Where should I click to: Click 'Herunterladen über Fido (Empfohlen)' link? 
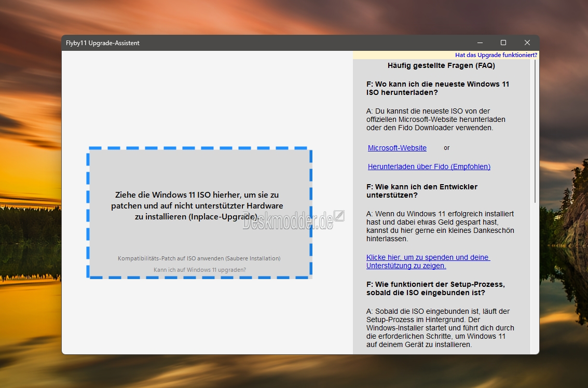(429, 167)
